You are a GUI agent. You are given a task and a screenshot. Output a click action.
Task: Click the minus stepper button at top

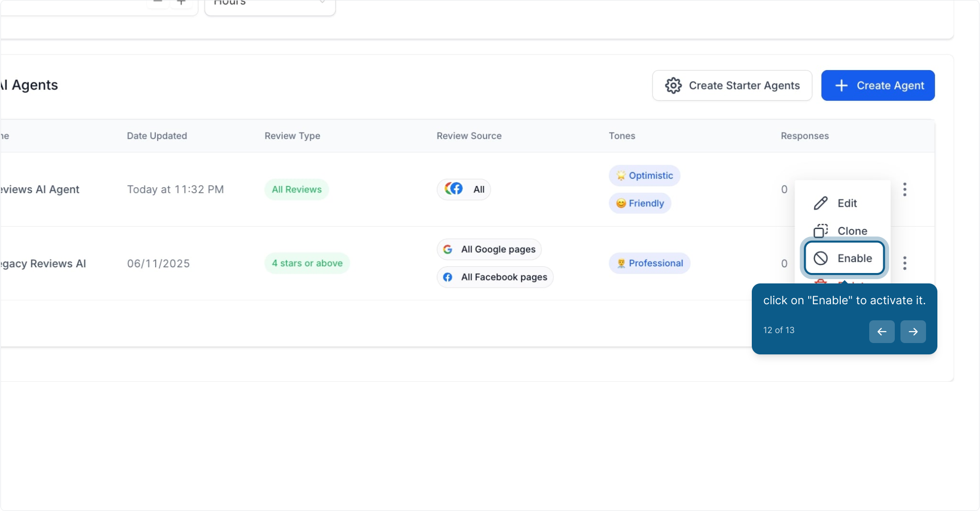tap(158, 4)
